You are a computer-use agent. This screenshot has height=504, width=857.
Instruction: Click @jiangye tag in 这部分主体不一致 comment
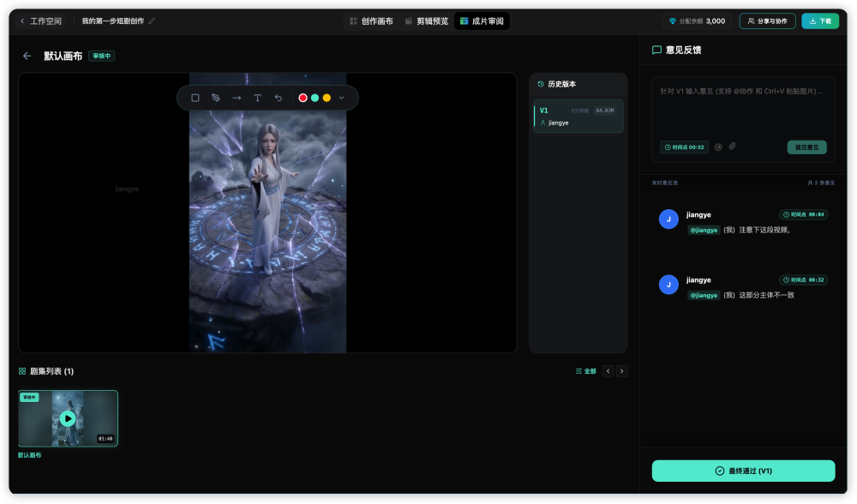[x=704, y=295]
